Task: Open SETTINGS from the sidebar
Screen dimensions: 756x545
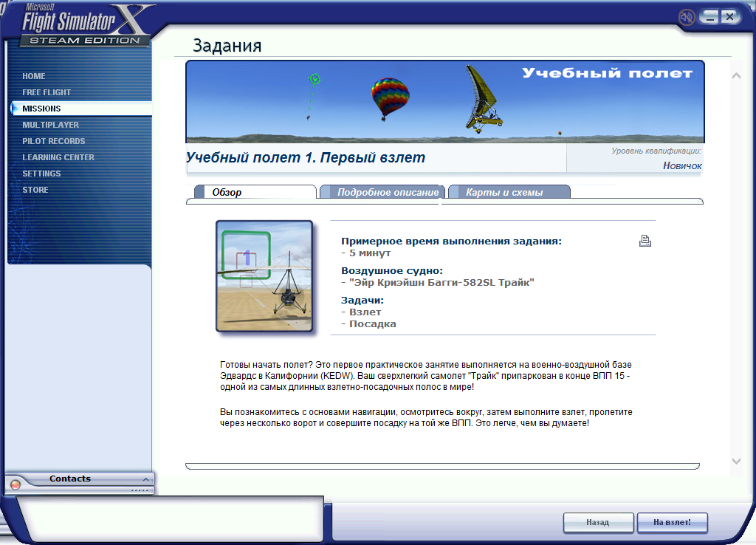Action: [41, 174]
